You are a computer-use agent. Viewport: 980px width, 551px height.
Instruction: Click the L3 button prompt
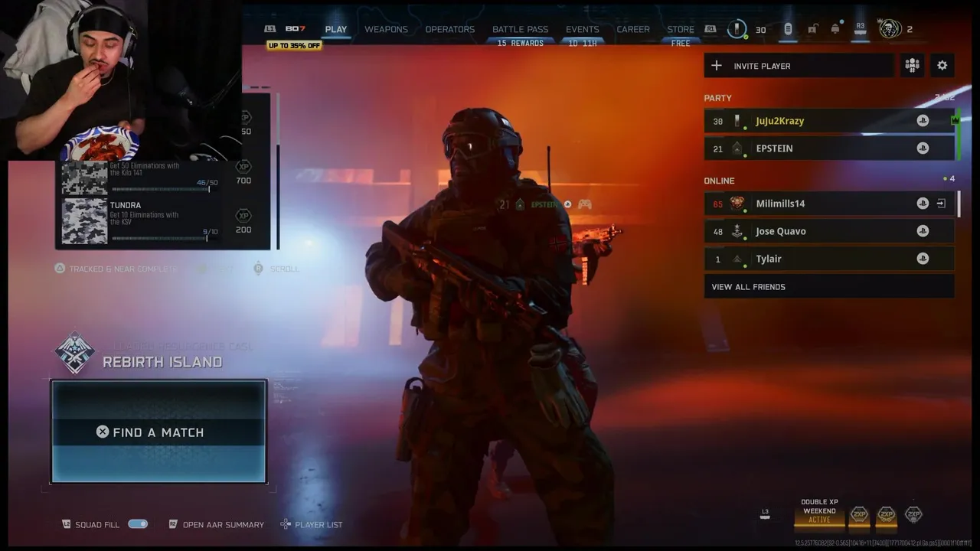point(765,514)
